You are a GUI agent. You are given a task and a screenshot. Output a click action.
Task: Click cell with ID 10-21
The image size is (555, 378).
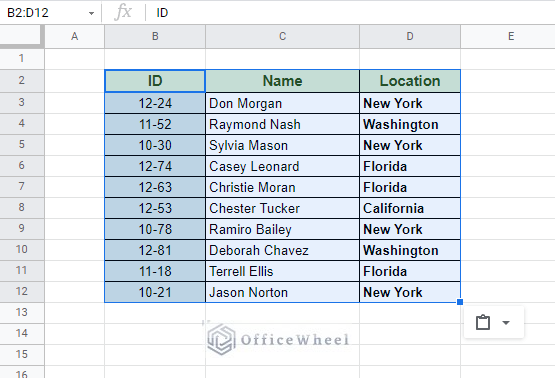tap(155, 292)
